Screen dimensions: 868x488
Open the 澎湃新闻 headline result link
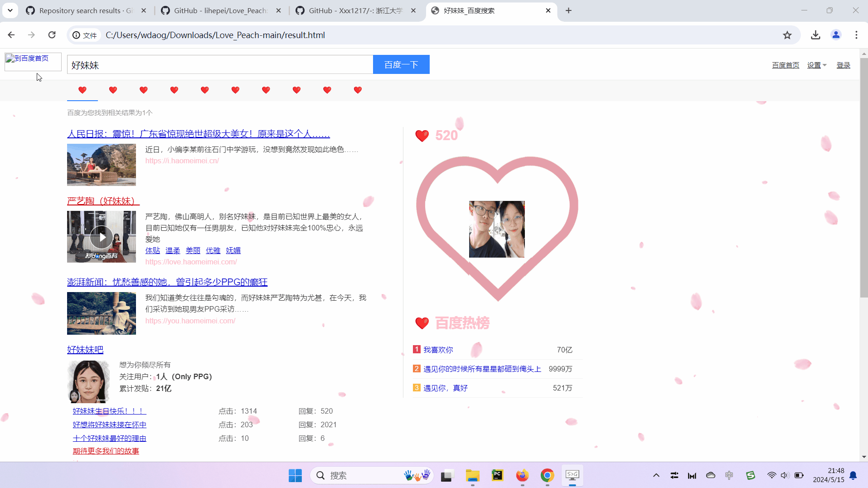tap(167, 282)
